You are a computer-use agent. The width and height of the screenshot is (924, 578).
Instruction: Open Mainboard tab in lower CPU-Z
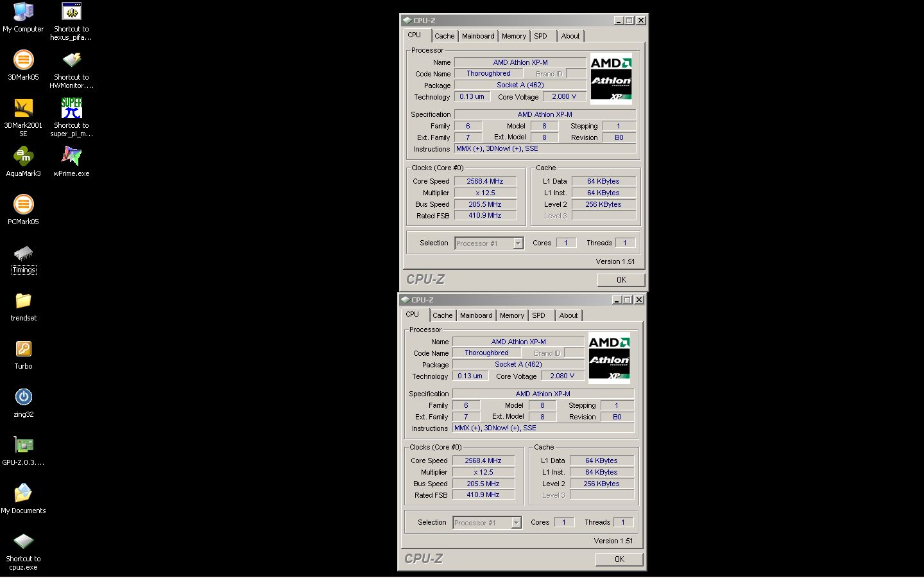[x=476, y=315]
